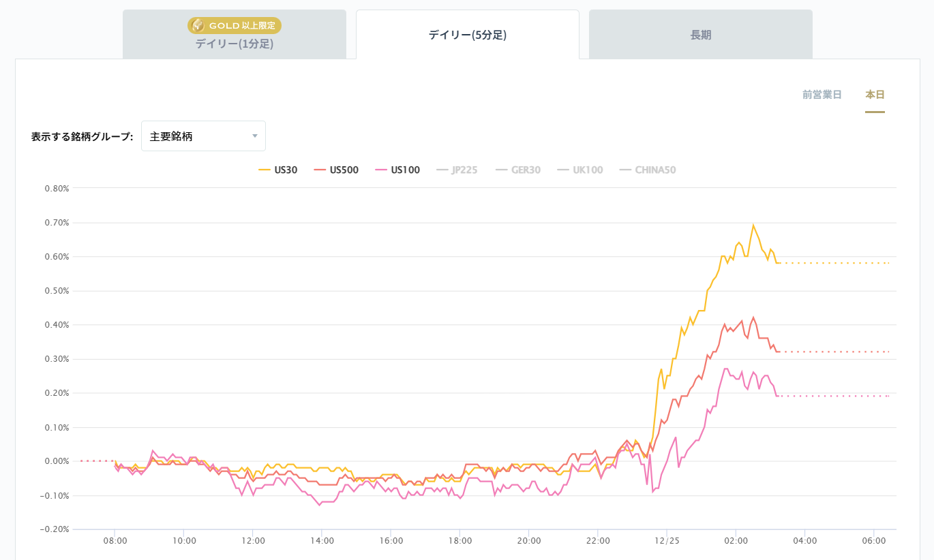The width and height of the screenshot is (934, 560).
Task: Click the US30 peak near 0.70%
Action: [x=753, y=225]
